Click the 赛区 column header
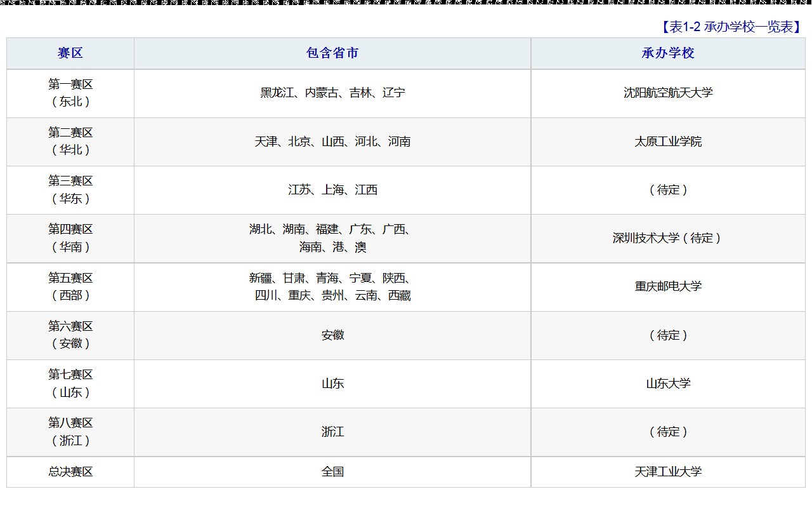 tap(70, 53)
